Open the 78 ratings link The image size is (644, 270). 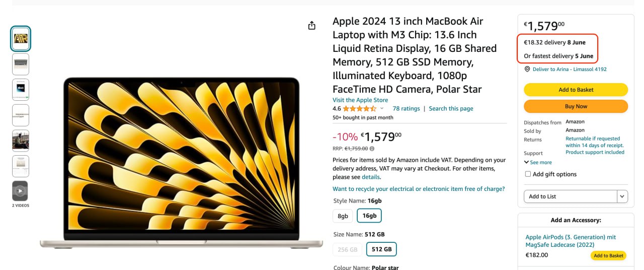coord(406,108)
